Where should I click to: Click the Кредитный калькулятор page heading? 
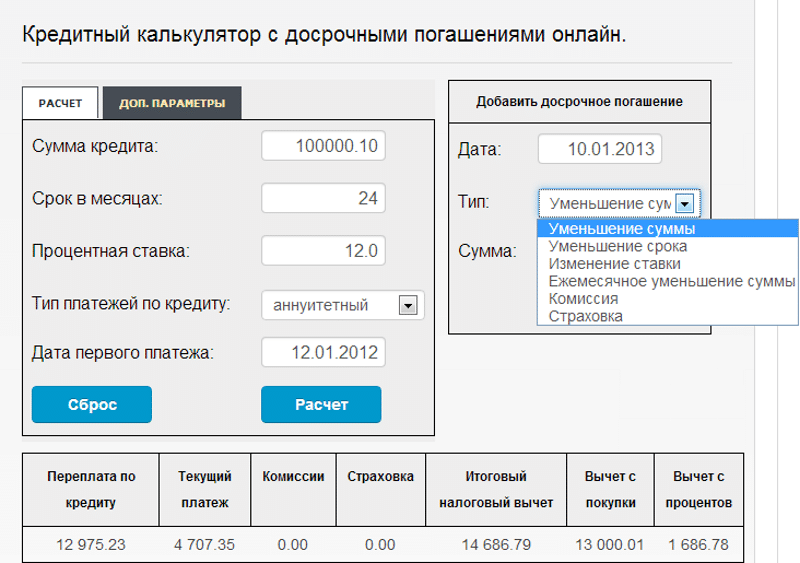click(324, 35)
